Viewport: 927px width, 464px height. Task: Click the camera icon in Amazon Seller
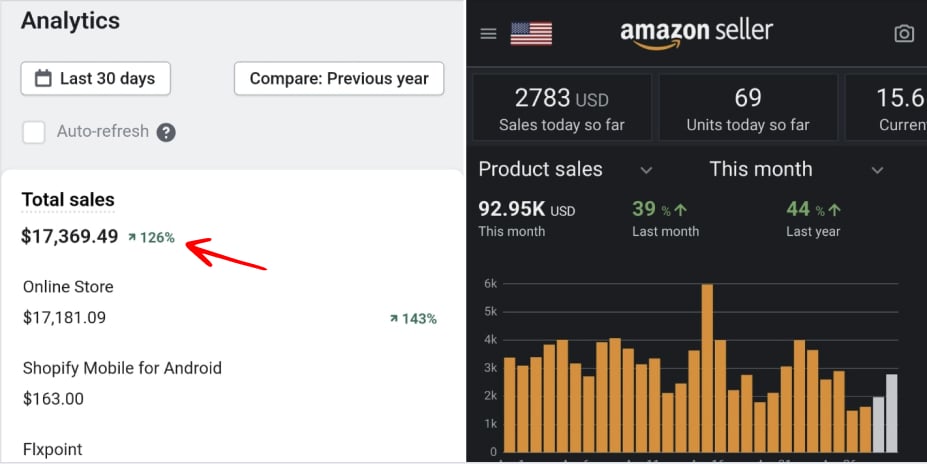click(904, 34)
